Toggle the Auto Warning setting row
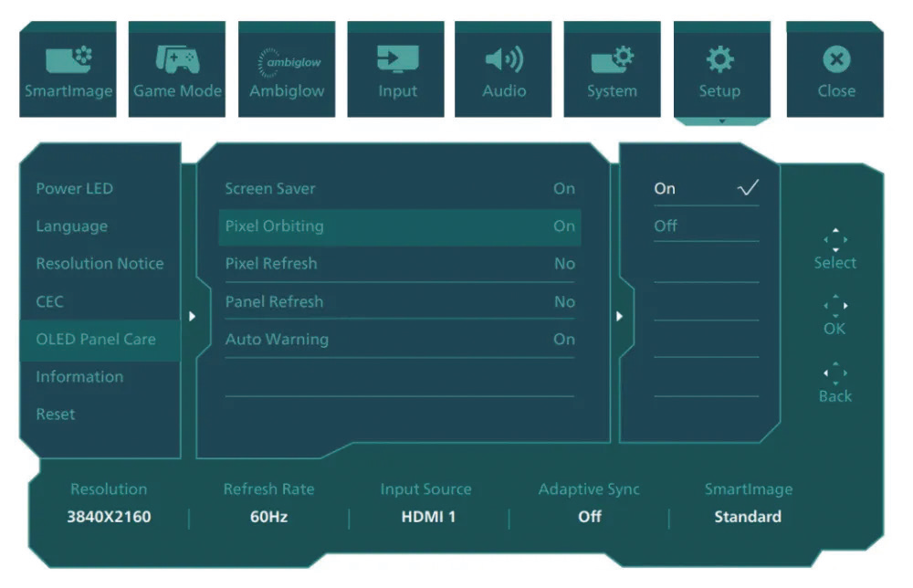Image resolution: width=913 pixels, height=588 pixels. tap(400, 340)
